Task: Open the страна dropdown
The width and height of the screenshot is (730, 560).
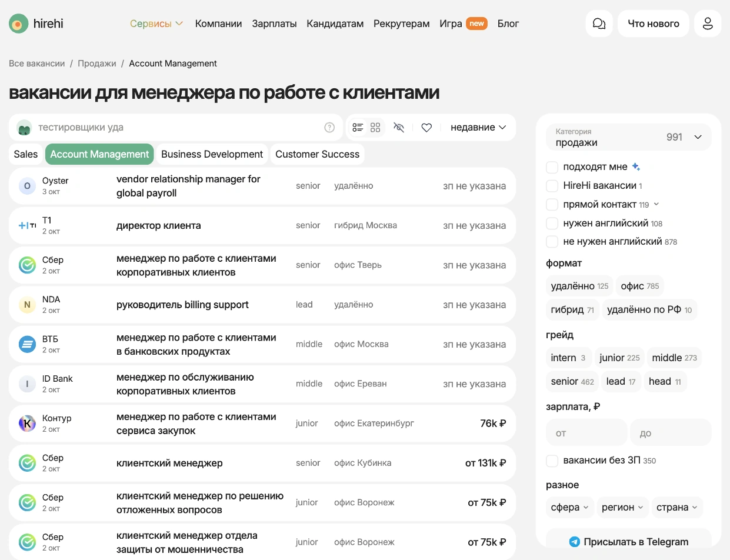Action: click(x=677, y=507)
